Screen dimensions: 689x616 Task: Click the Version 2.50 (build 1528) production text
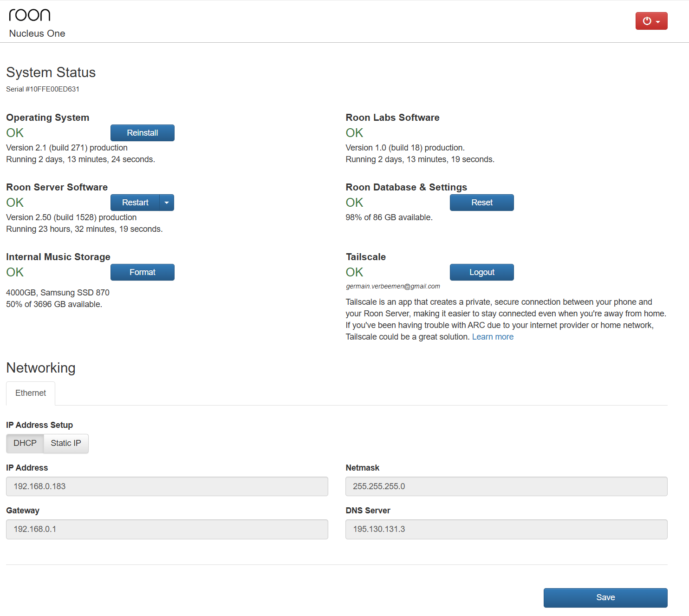(71, 217)
